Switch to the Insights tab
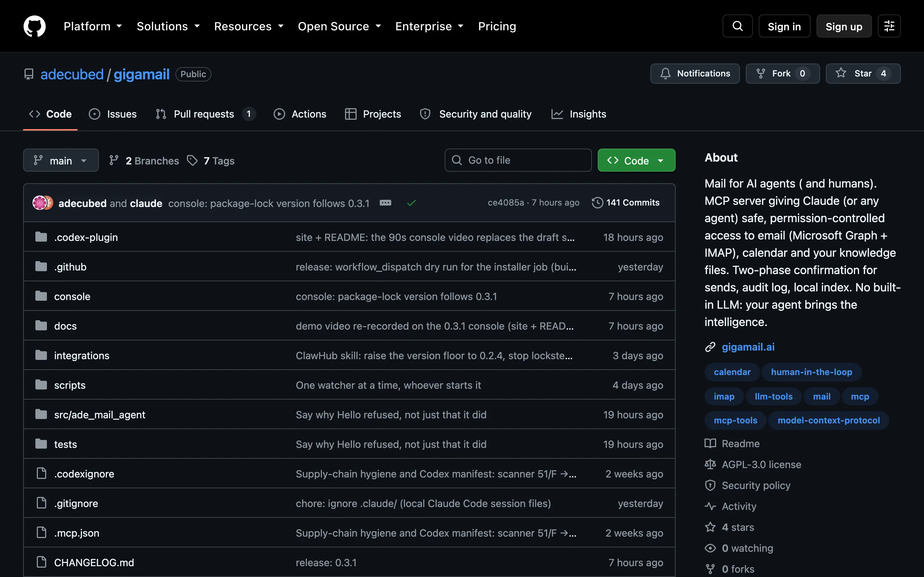 [x=579, y=114]
